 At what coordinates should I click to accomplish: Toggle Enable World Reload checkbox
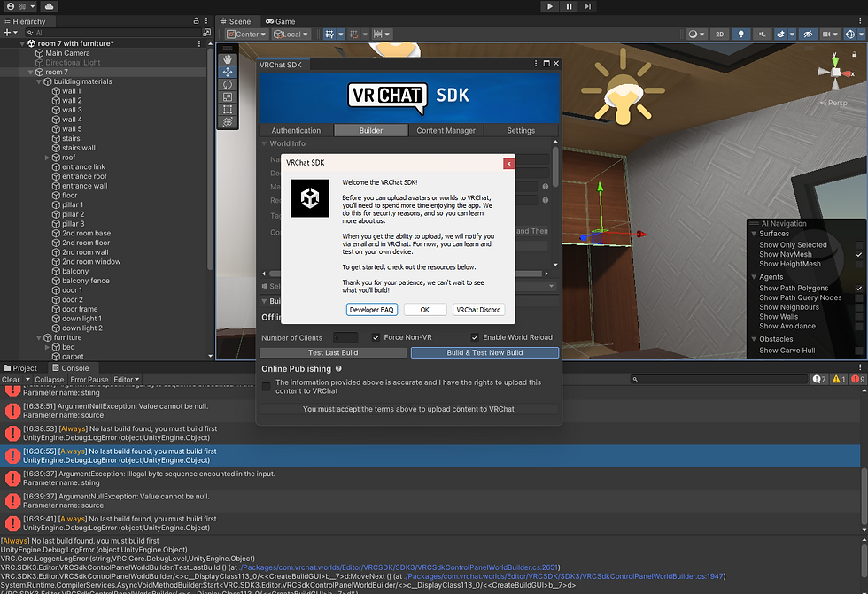[x=475, y=337]
